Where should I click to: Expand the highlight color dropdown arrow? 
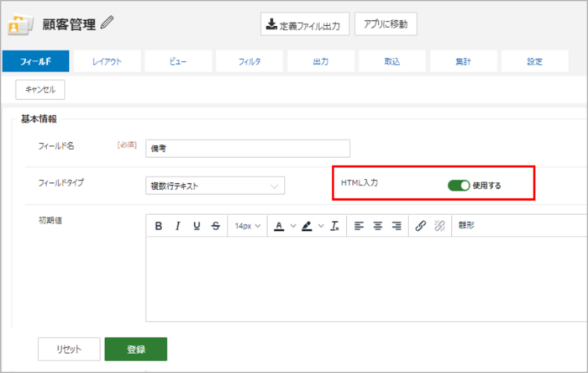click(321, 226)
